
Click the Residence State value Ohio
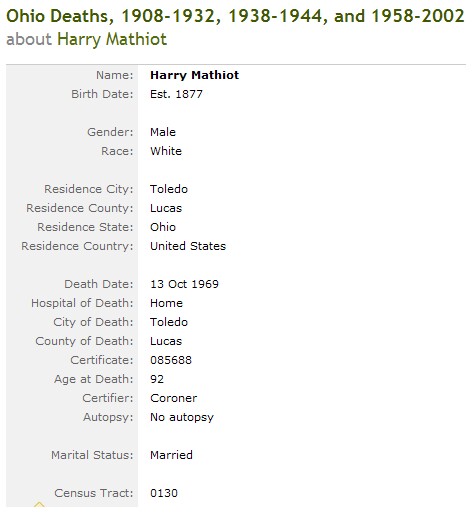click(x=163, y=227)
